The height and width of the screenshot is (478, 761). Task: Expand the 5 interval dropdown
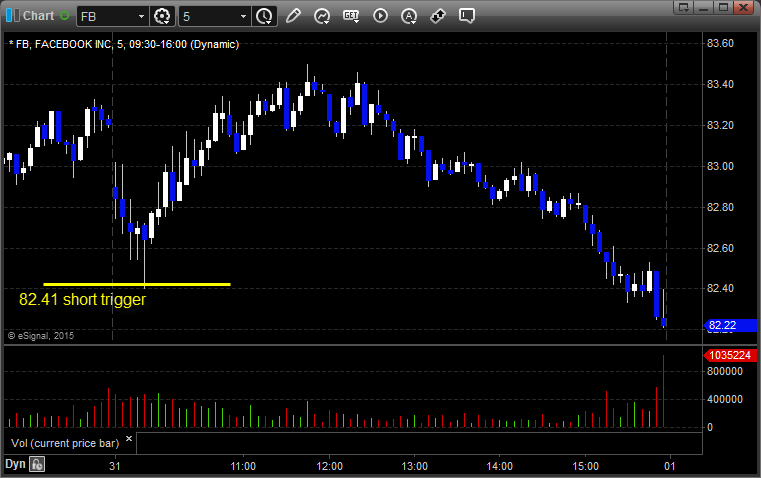tap(244, 16)
